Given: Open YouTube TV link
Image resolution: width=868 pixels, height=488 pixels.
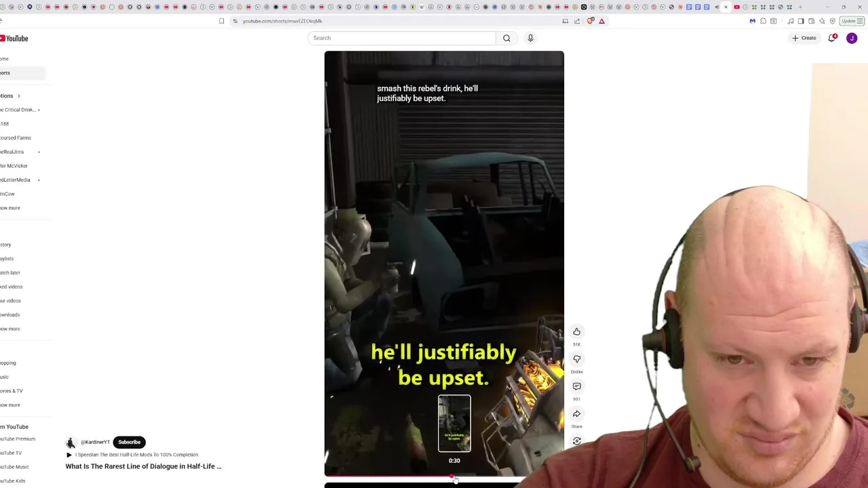Looking at the screenshot, I should click(11, 453).
